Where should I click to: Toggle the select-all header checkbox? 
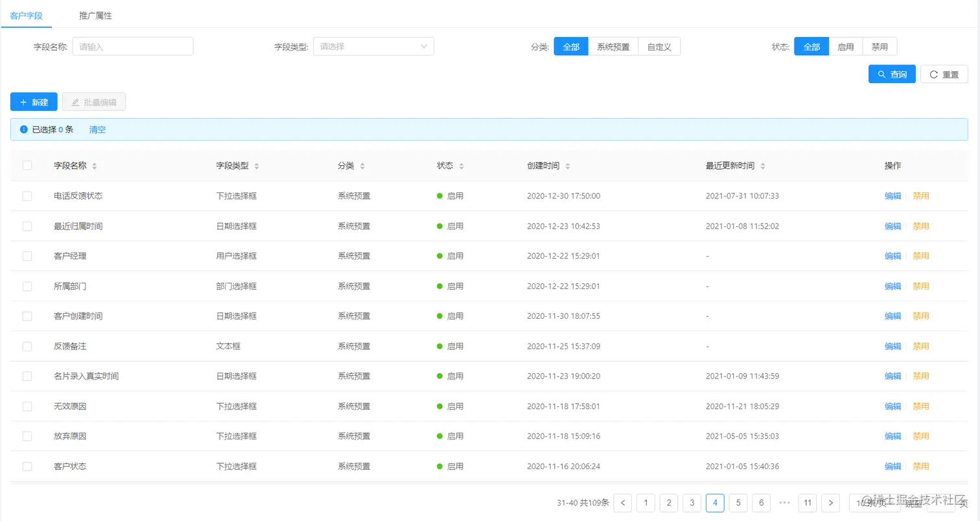pyautogui.click(x=27, y=165)
